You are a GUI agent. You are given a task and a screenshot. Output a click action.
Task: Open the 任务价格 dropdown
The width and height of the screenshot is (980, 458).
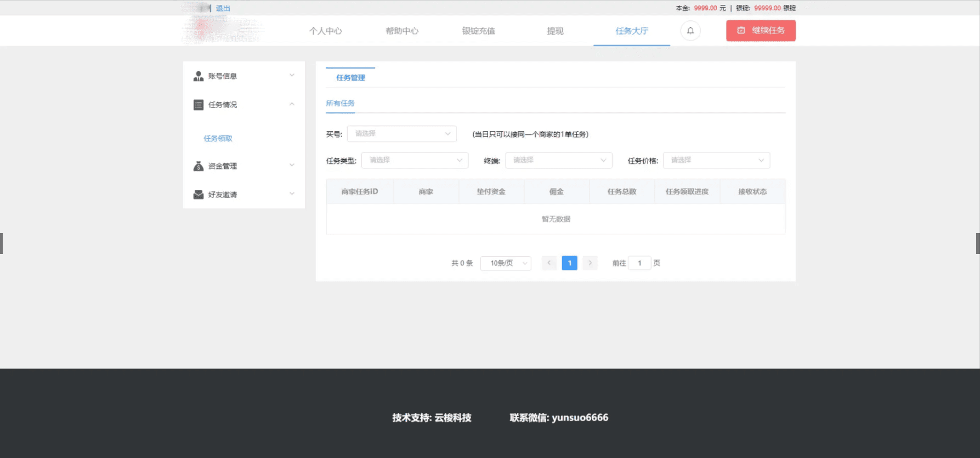coord(716,160)
